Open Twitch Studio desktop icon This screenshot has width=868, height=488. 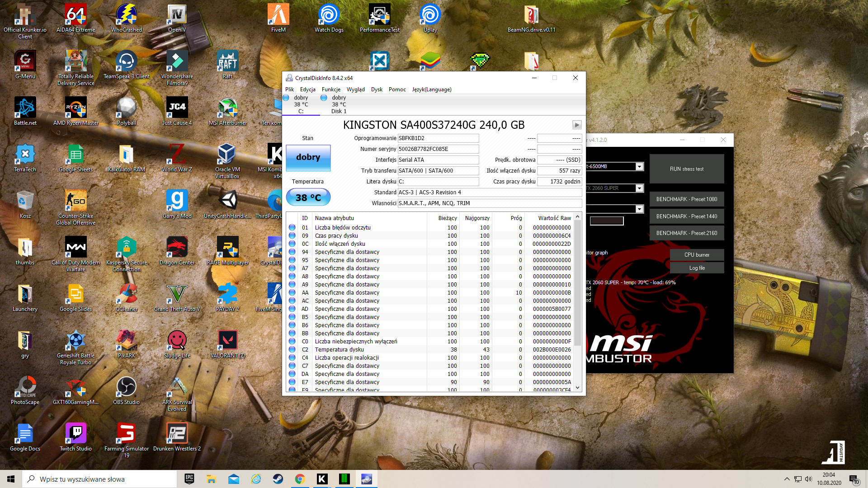[75, 437]
